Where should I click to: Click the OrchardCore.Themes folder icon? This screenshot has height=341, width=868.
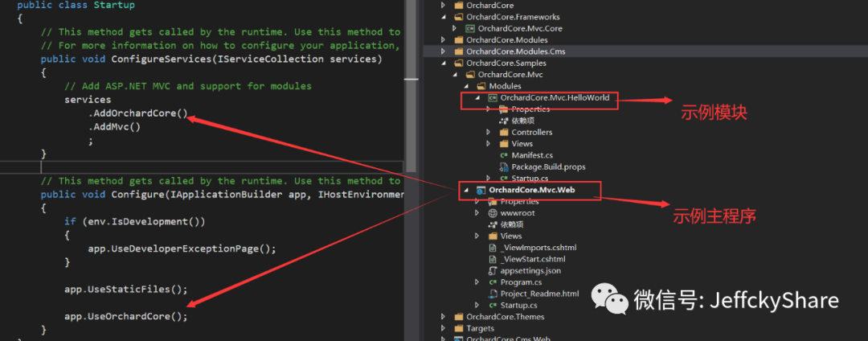458,317
